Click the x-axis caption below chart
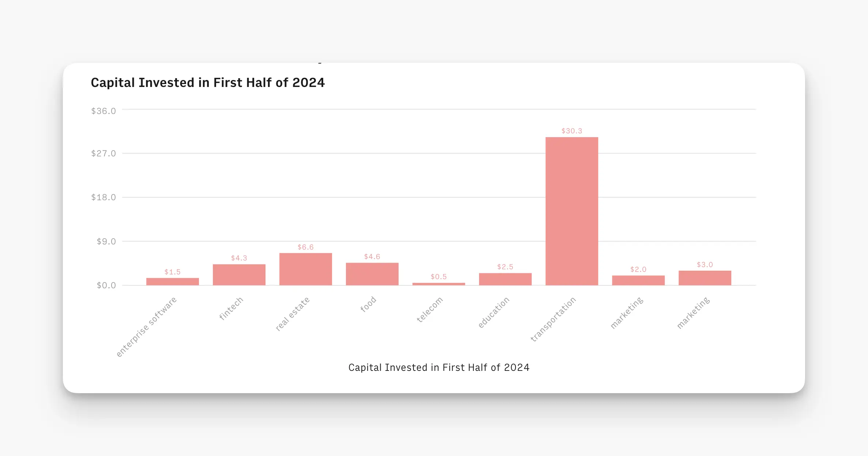This screenshot has width=868, height=456. click(x=439, y=367)
